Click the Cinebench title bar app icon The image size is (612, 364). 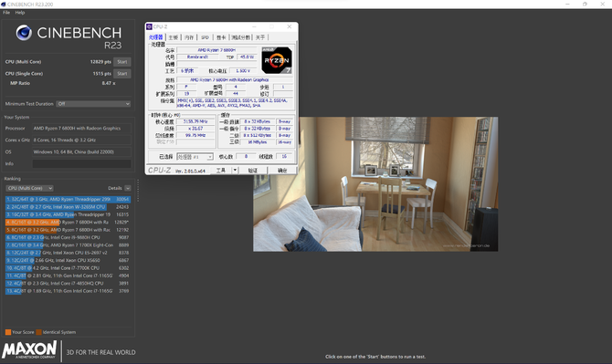click(x=3, y=4)
